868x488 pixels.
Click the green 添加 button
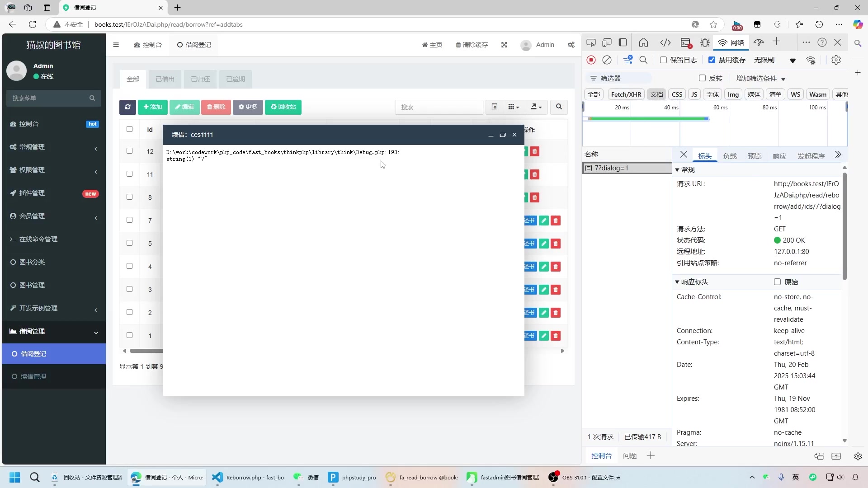153,107
